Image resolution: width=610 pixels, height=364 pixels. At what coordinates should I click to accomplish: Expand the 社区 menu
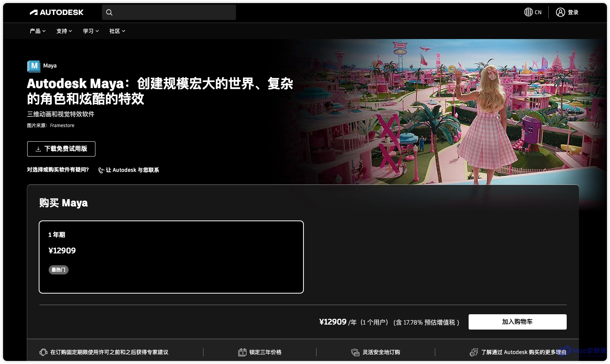tap(117, 31)
